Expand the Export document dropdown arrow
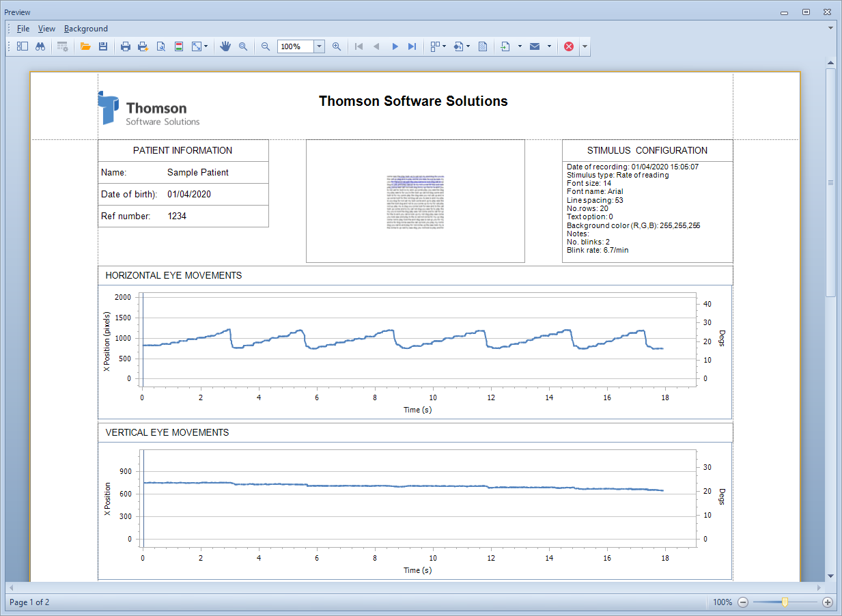Screen dimensions: 842x616 [x=520, y=46]
